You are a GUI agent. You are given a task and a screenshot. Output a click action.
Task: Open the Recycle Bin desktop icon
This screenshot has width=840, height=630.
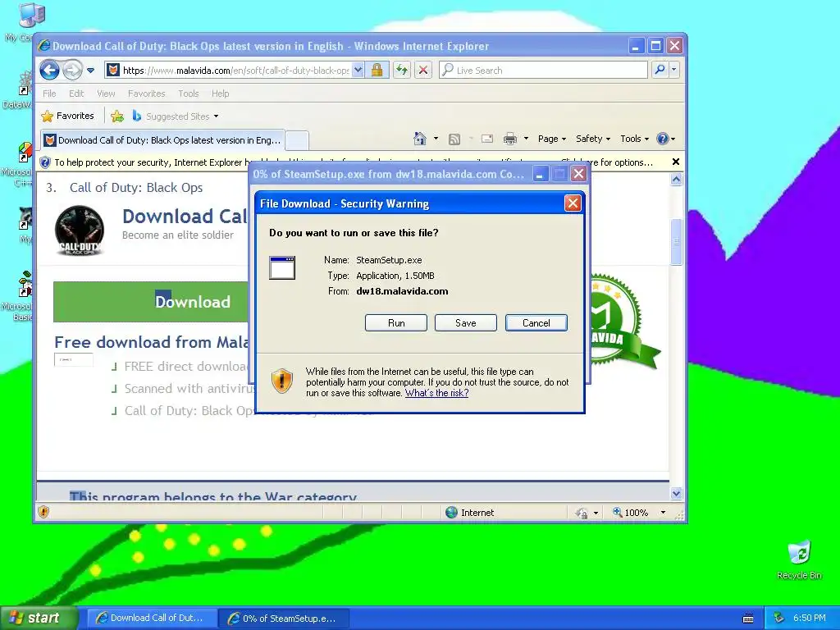(x=799, y=559)
